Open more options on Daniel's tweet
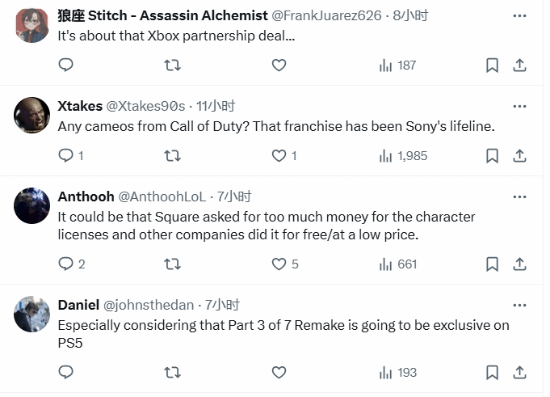Viewport: 550px width, 397px height. [x=519, y=305]
